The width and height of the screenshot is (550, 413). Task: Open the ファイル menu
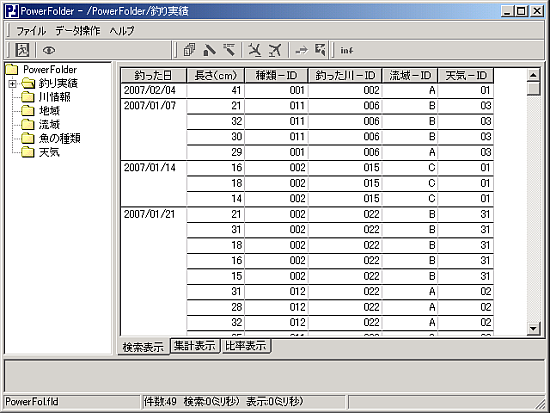pyautogui.click(x=31, y=31)
